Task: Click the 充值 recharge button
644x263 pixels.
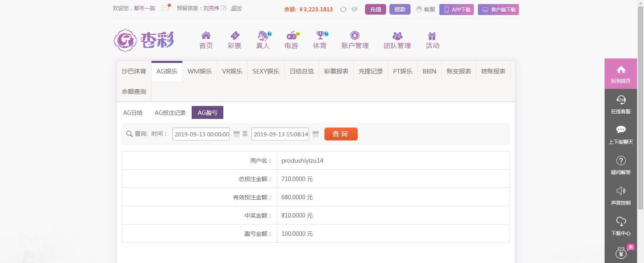Action: pos(376,9)
